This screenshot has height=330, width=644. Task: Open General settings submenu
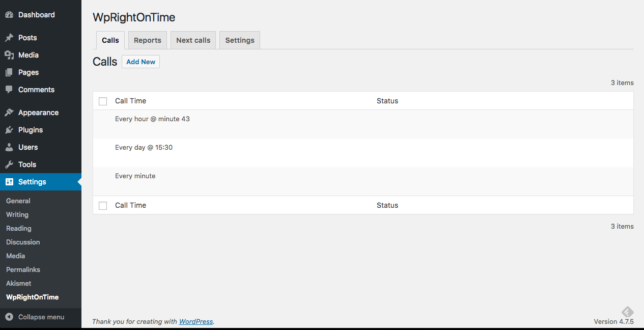[x=18, y=201]
